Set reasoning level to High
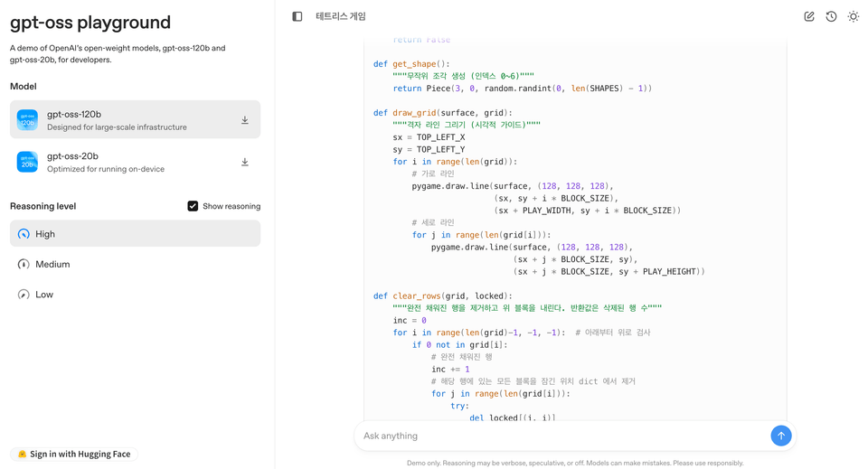 coord(135,233)
